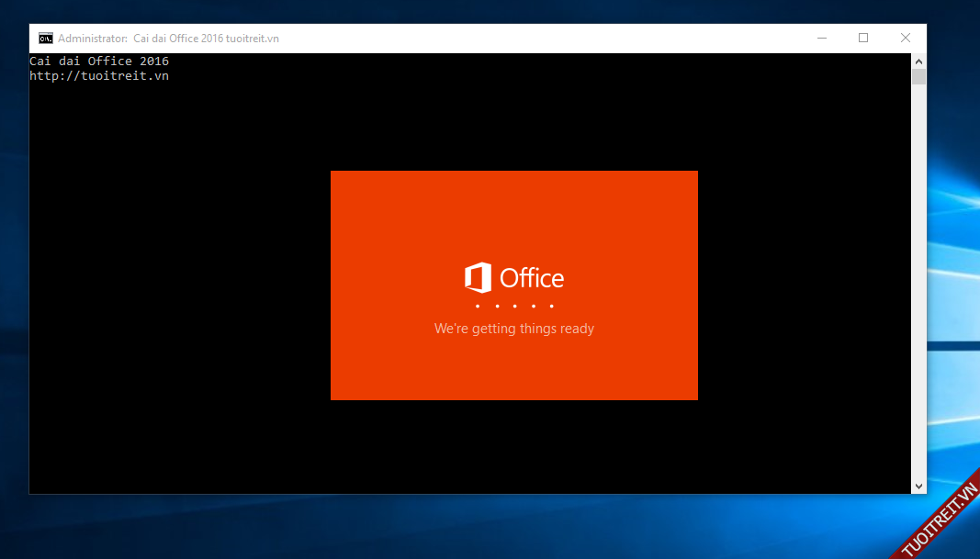This screenshot has height=559, width=980.
Task: Click the Office logo on the splash screen
Action: [x=479, y=277]
